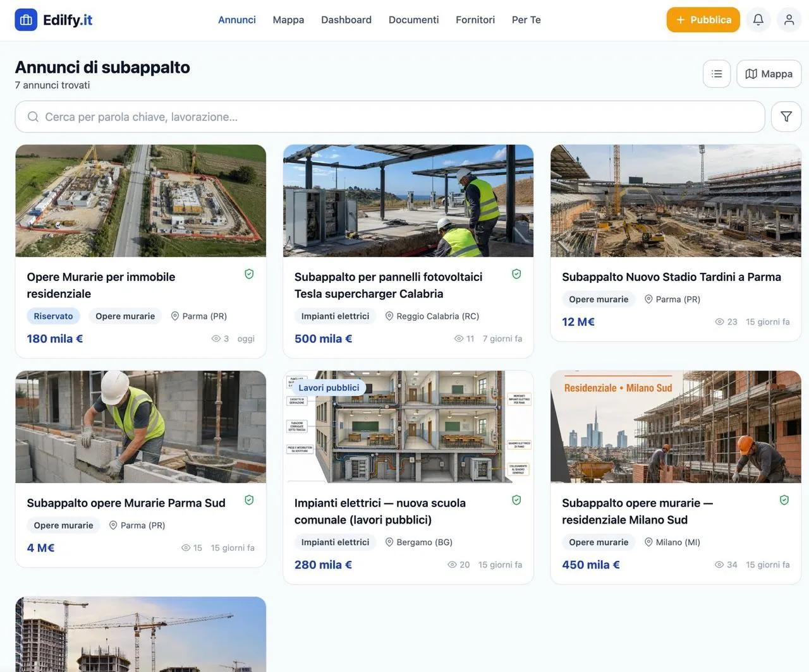
Task: Click school cutaway diagram thumbnail
Action: 408,427
